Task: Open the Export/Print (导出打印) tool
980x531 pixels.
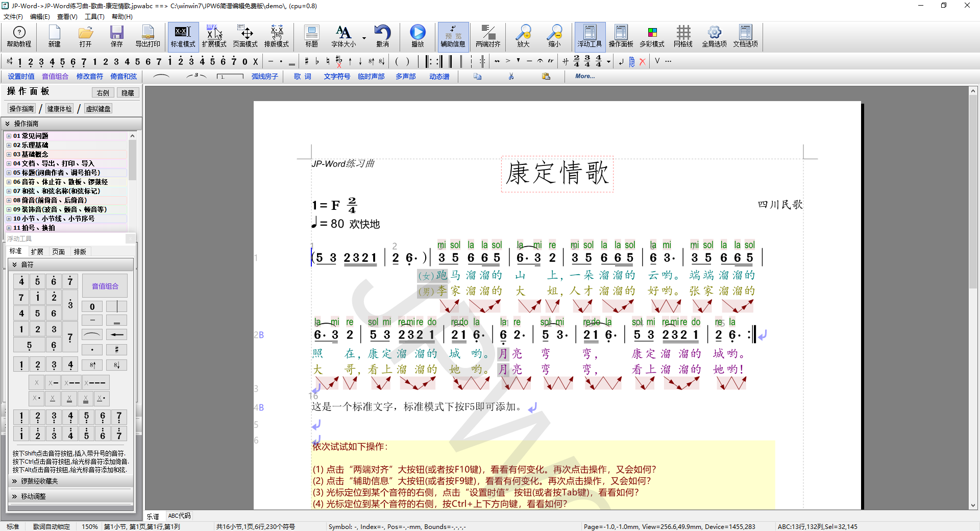Action: 148,36
